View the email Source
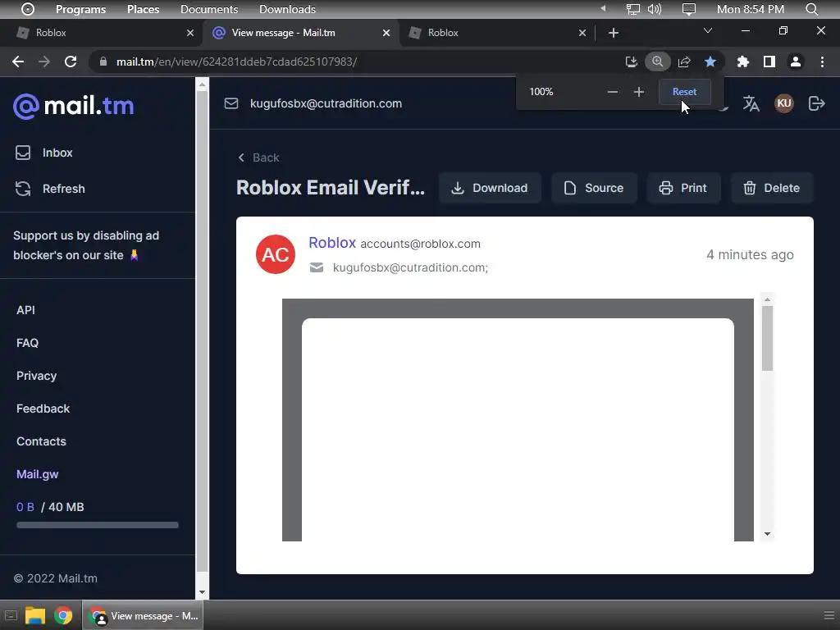This screenshot has width=840, height=630. tap(594, 188)
